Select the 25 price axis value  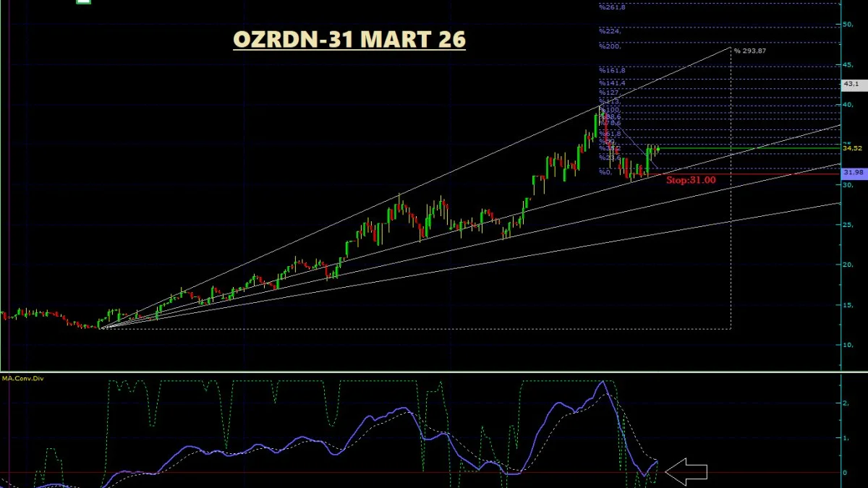848,225
